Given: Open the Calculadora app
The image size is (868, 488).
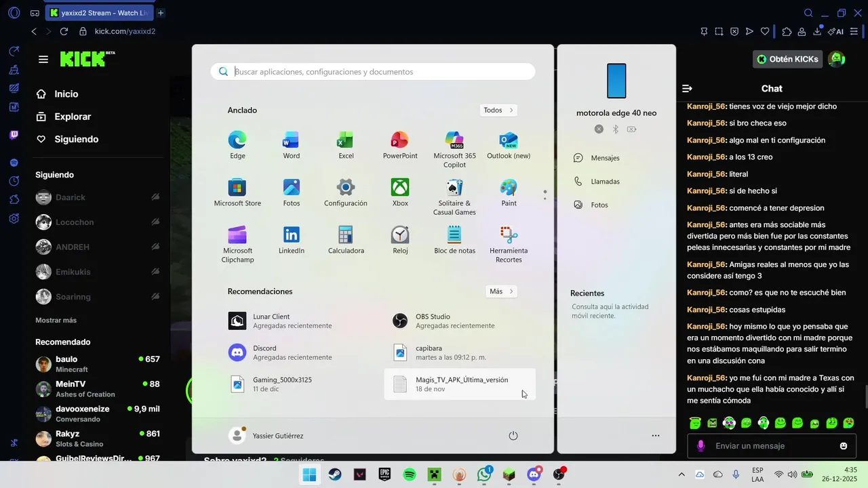Looking at the screenshot, I should tap(346, 241).
